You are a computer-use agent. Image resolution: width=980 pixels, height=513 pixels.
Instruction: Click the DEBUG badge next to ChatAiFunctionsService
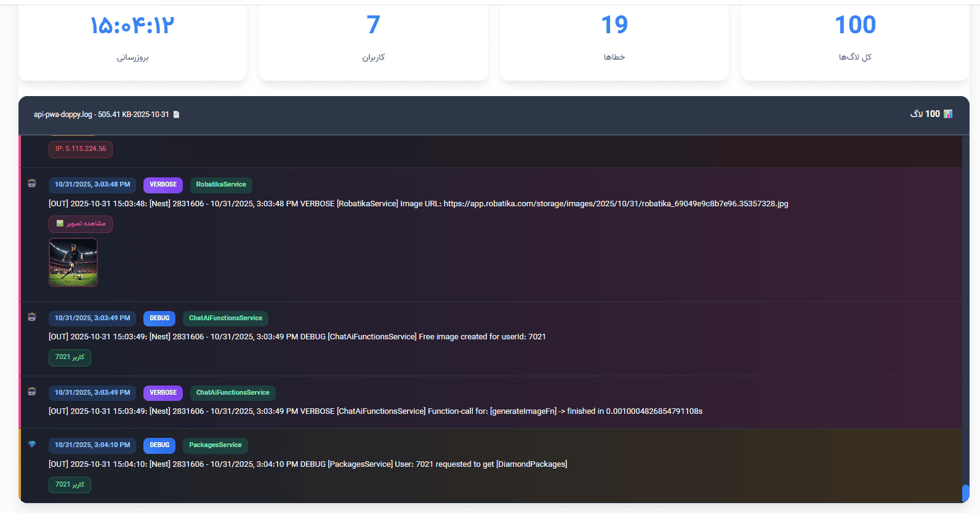click(159, 318)
